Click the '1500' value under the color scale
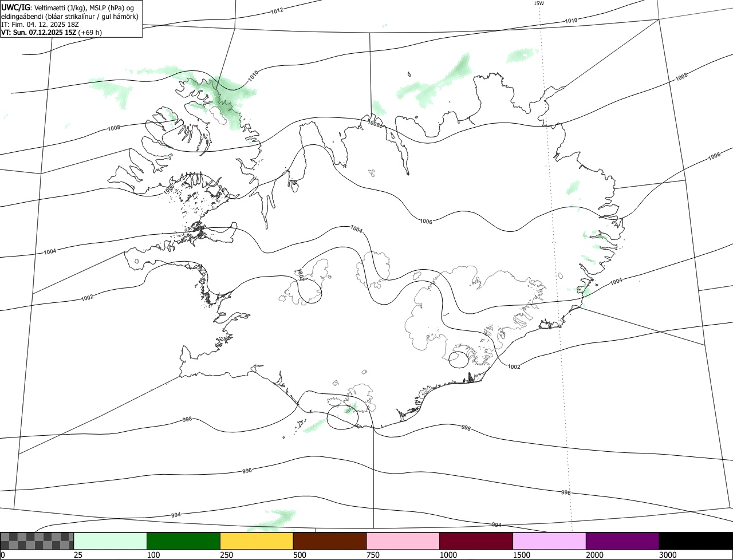The width and height of the screenshot is (733, 560). click(522, 555)
